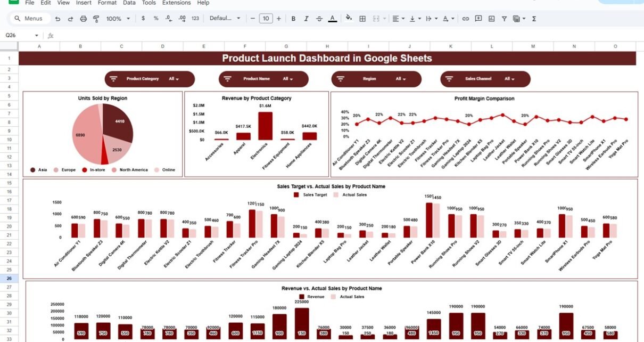Click the Insert link icon

pos(465,19)
